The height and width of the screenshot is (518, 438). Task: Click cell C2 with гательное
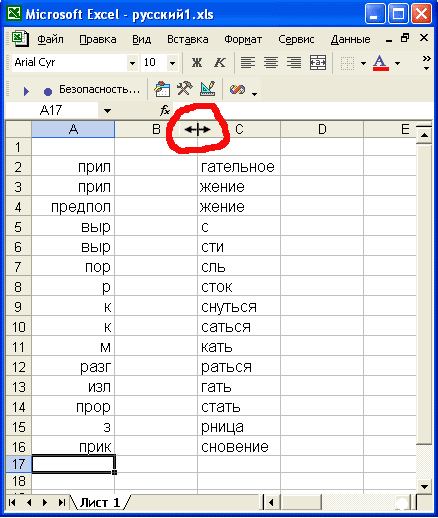pos(239,167)
